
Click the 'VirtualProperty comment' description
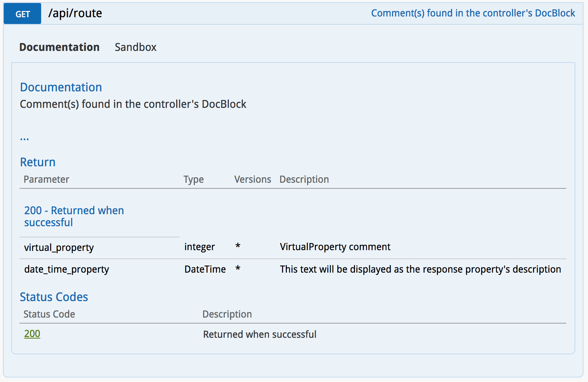pos(335,247)
